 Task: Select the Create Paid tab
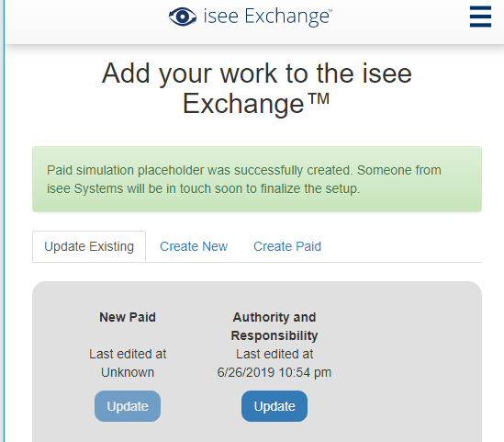click(287, 246)
